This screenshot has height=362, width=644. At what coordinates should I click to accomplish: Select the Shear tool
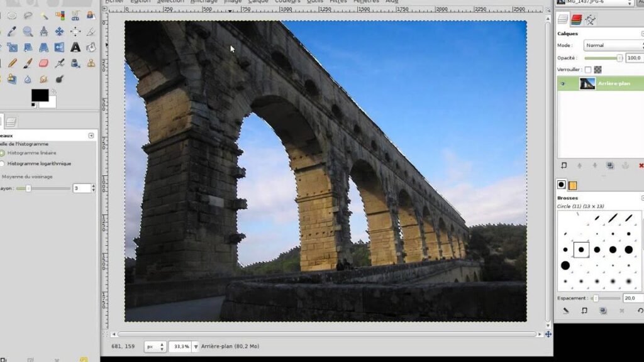(x=28, y=47)
